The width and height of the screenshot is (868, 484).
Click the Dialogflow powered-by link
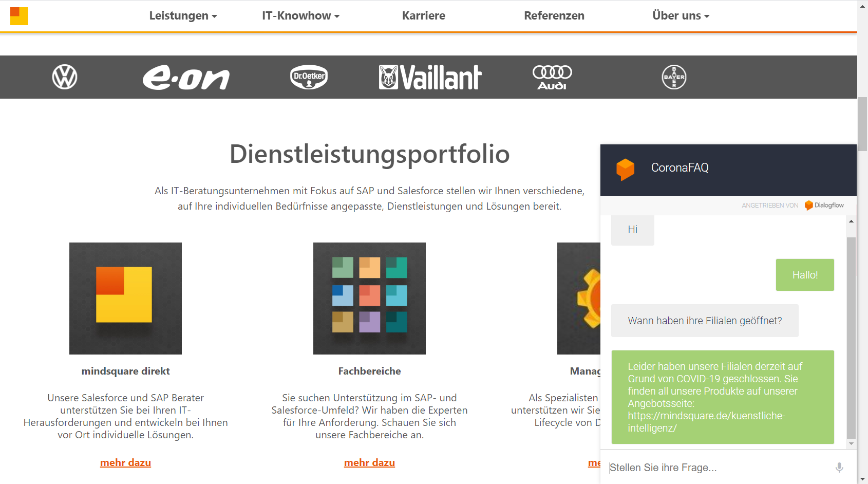(x=824, y=205)
